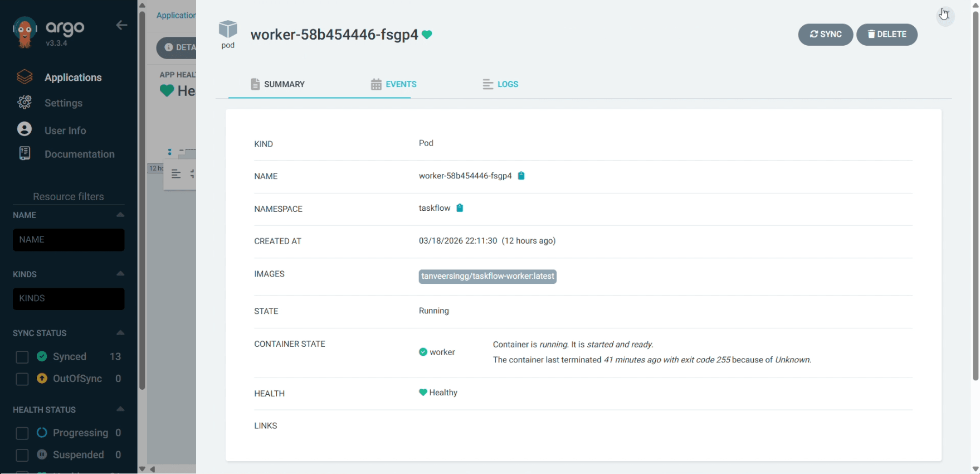Check the Suspended filter checkbox
Viewport: 980px width, 474px height.
coord(22,455)
